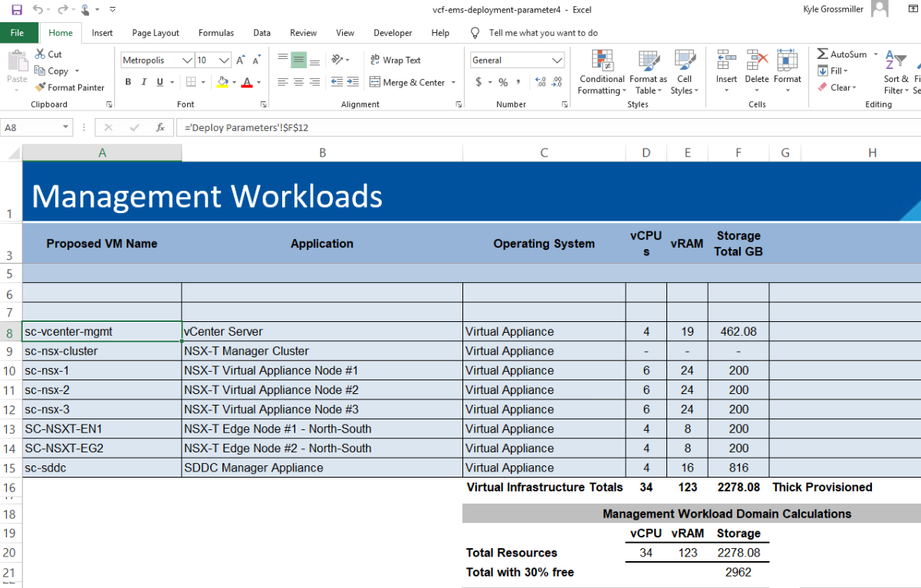Viewport: 921px width, 588px height.
Task: Open the General number format dropdown
Action: pyautogui.click(x=558, y=60)
